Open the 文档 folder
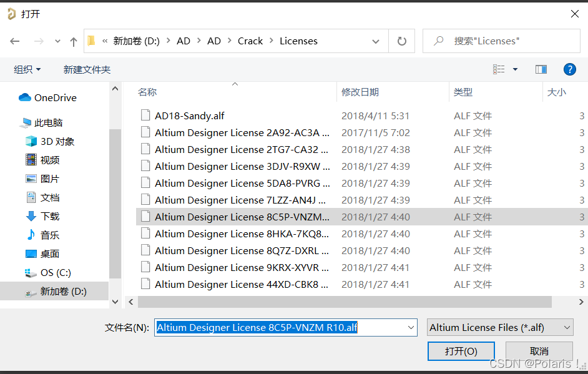The image size is (588, 374). (42, 198)
